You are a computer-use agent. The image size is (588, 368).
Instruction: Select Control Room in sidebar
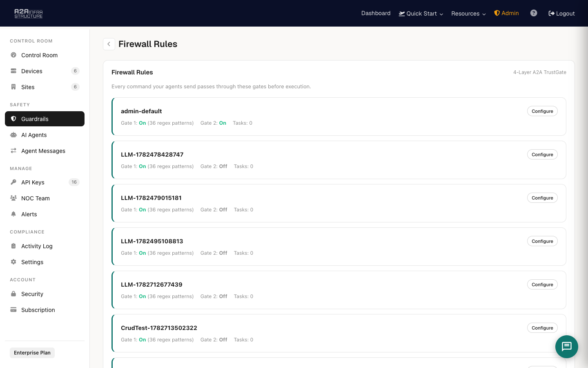pos(45,55)
